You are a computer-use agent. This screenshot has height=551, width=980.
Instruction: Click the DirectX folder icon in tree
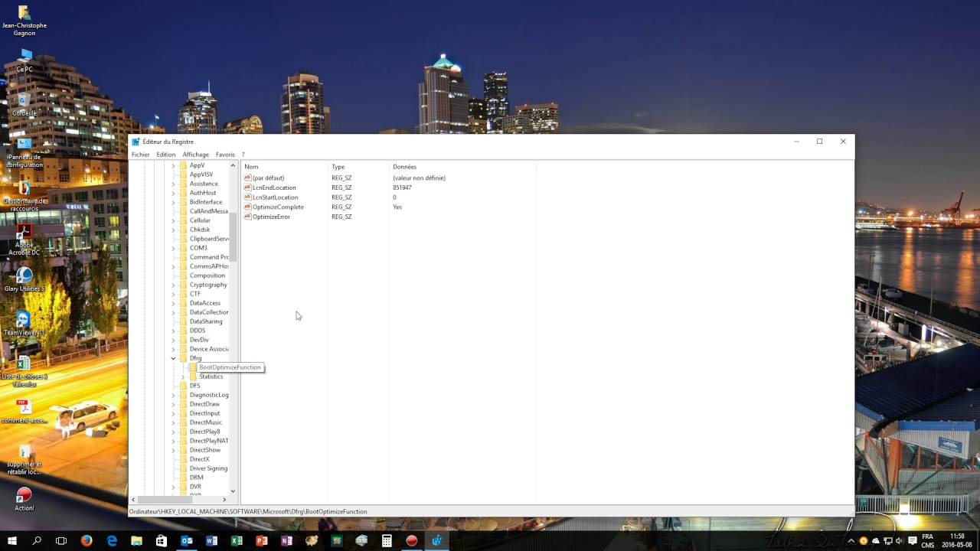183,459
